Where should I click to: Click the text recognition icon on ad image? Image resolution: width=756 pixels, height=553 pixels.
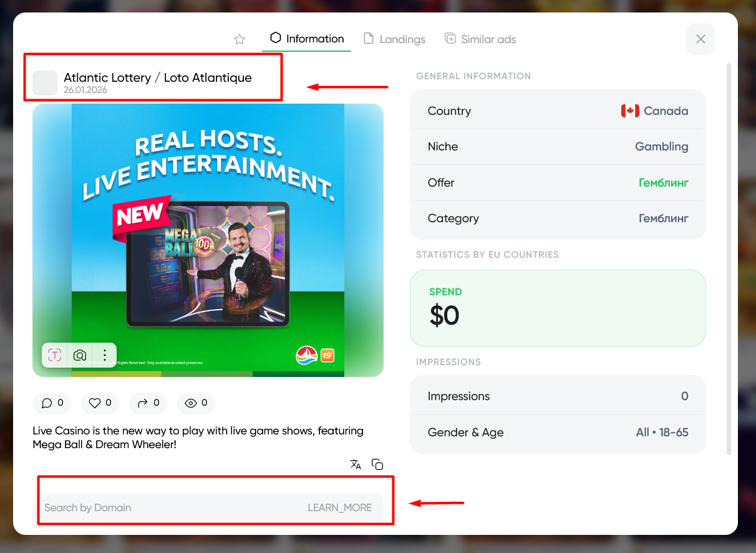tap(55, 355)
